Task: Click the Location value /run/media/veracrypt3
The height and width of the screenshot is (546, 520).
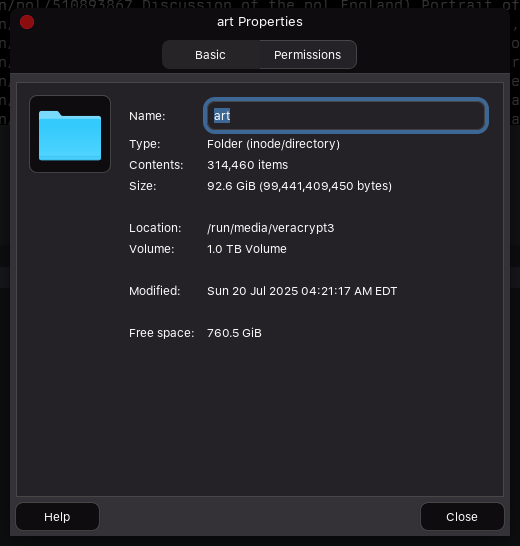Action: point(271,228)
